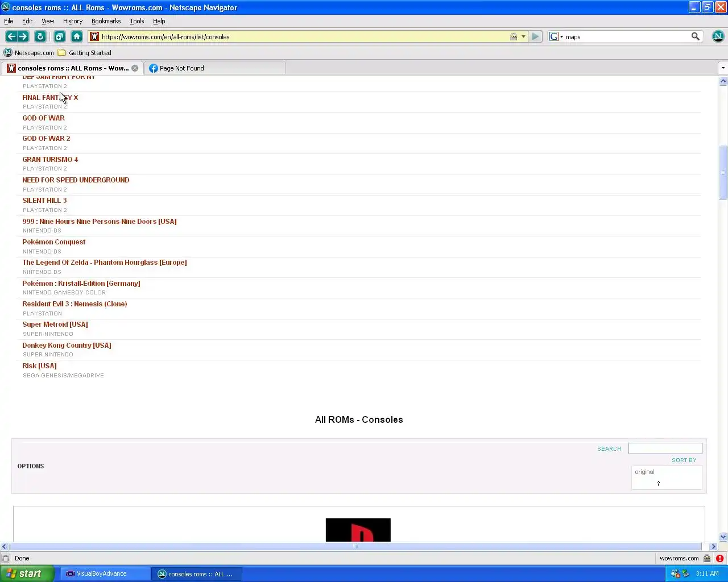Switch to the Page Not Found tab
Screen dimensions: 728x582
(x=215, y=68)
